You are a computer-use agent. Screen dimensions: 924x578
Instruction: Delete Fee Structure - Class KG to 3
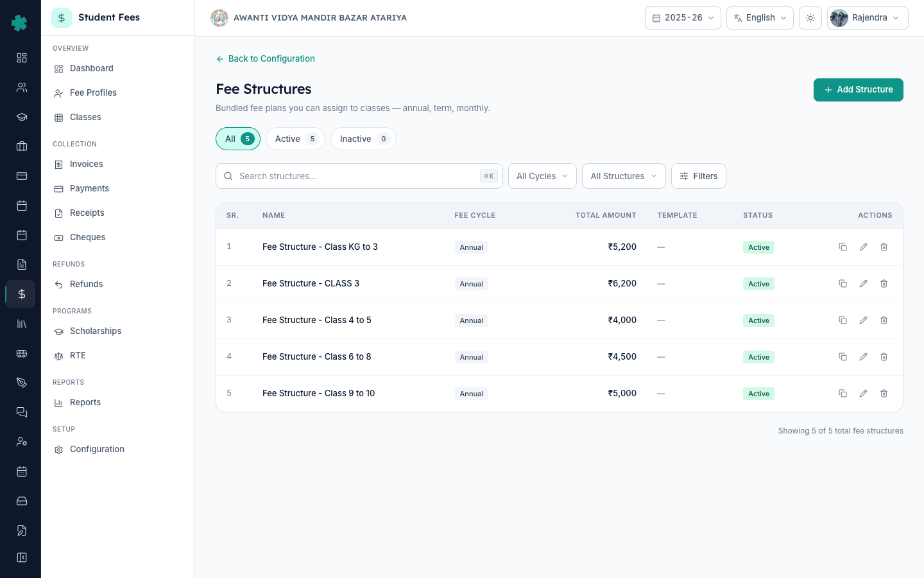(884, 247)
